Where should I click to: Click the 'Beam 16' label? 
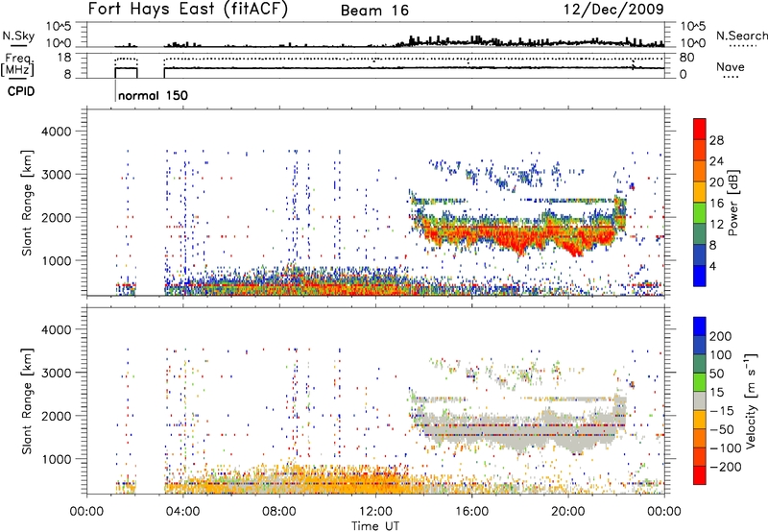pos(374,11)
